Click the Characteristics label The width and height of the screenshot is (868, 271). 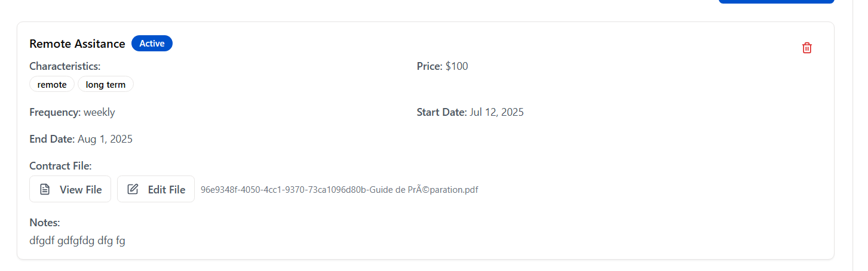[65, 66]
